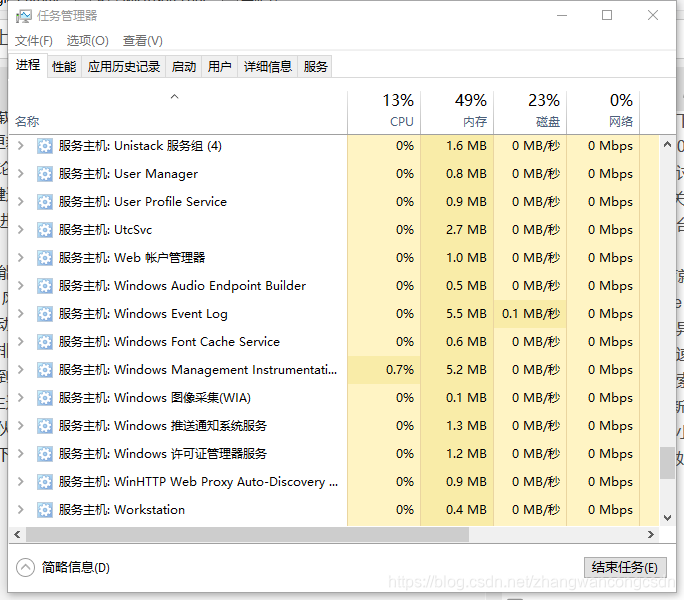Expand the Workstation service host
684x600 pixels.
tap(20, 510)
